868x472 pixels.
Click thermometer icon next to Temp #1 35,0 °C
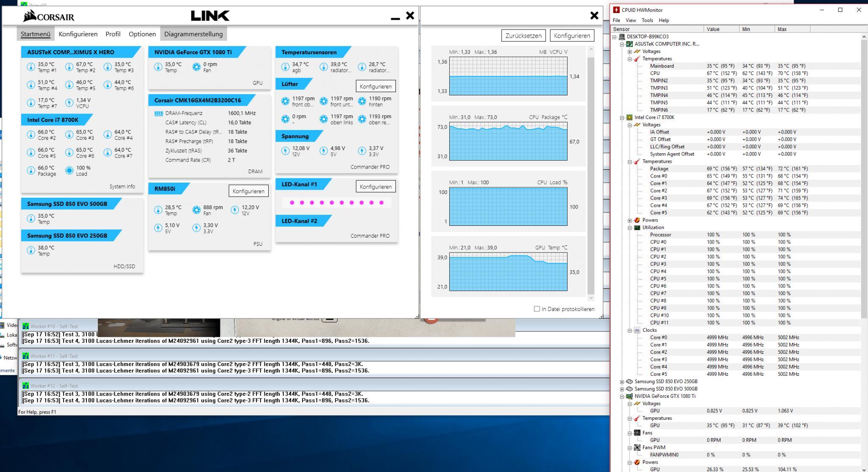(x=31, y=67)
